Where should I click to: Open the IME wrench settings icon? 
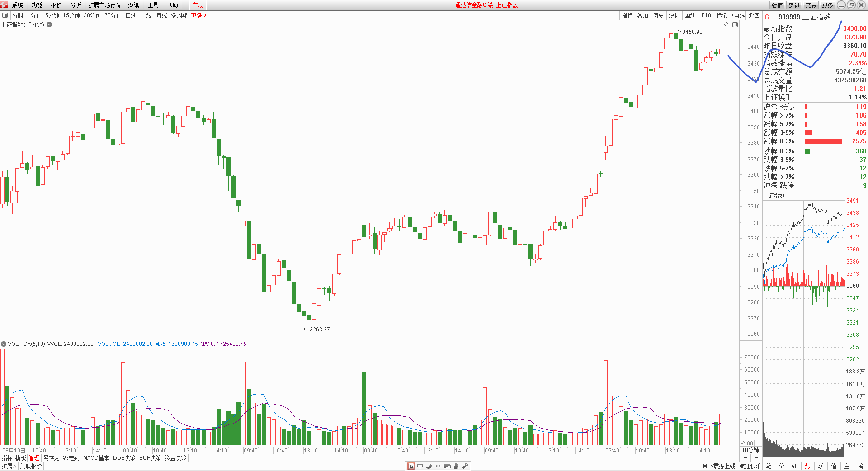click(x=465, y=466)
